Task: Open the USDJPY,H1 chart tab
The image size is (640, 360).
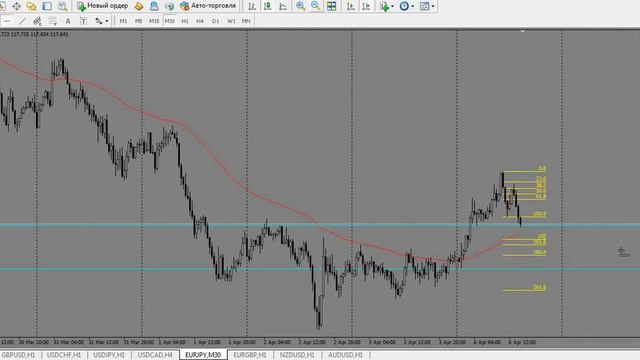Action: tap(109, 355)
